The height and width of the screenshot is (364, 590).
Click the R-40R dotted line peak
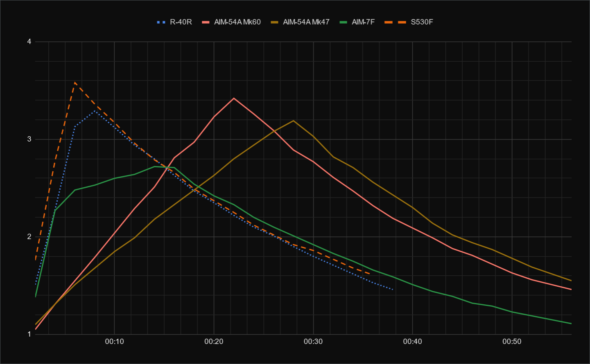95,111
